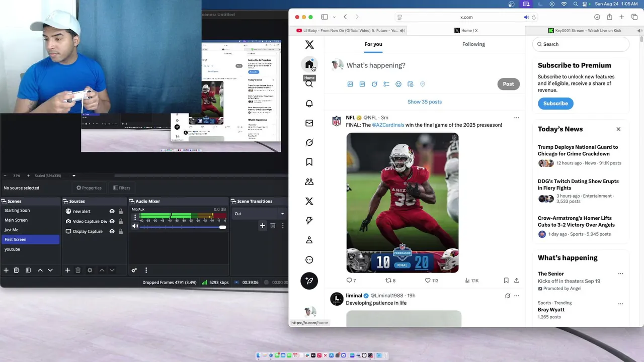Schedule the new post
Viewport: 644px width, 362px height.
coord(411,84)
